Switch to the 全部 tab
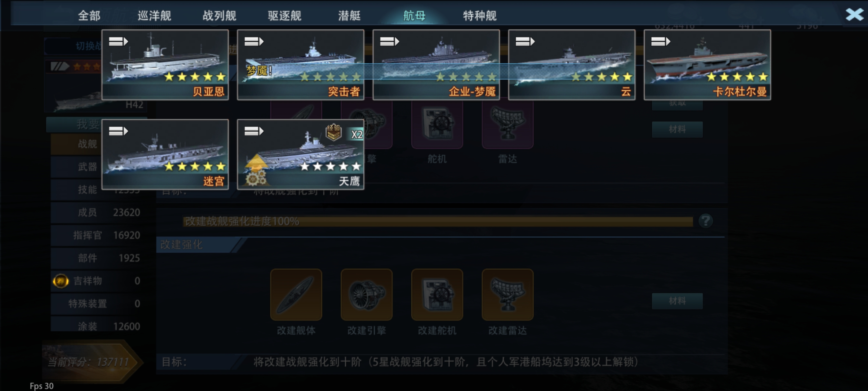Screen dimensions: 868x391 click(x=89, y=16)
